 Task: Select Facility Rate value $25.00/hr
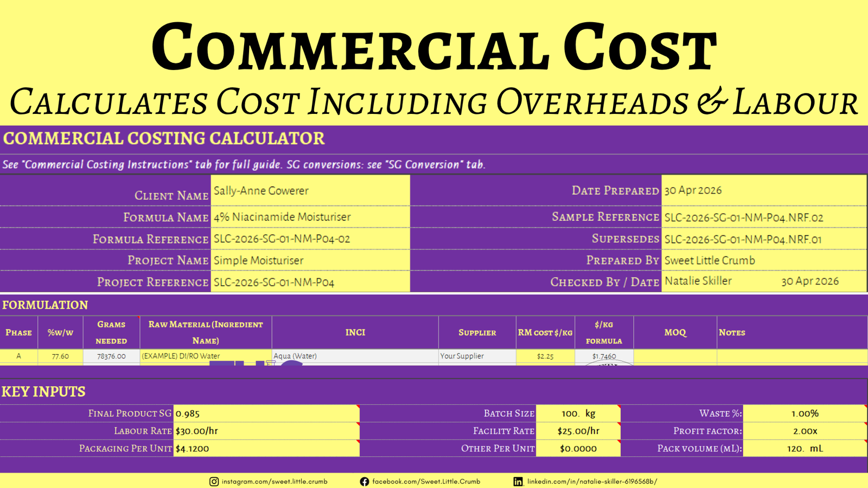tap(578, 431)
